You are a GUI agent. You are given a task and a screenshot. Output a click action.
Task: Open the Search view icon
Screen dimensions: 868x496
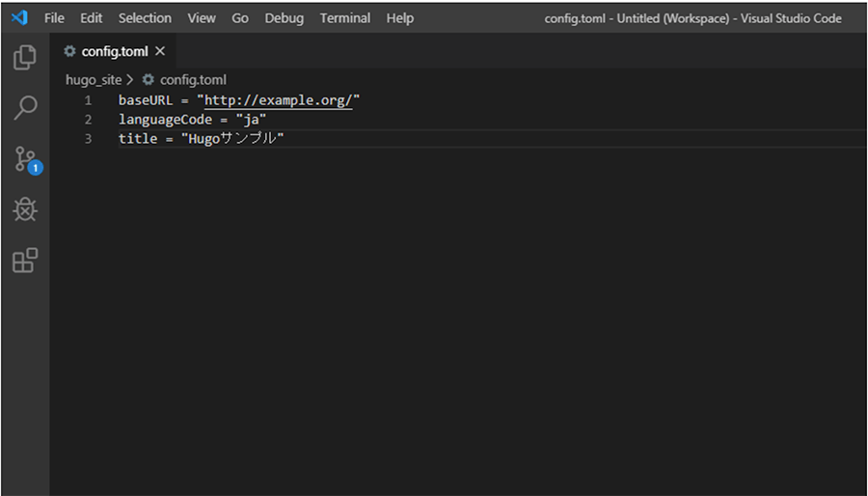(x=25, y=108)
